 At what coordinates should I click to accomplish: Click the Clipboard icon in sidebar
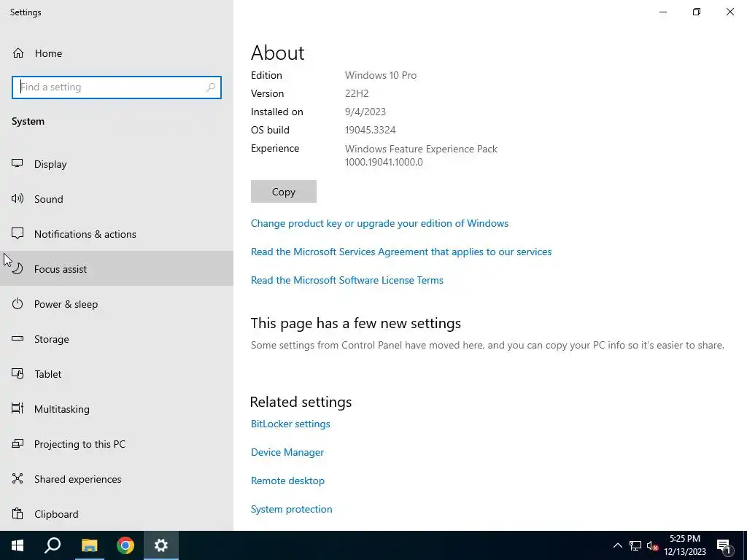tap(18, 514)
